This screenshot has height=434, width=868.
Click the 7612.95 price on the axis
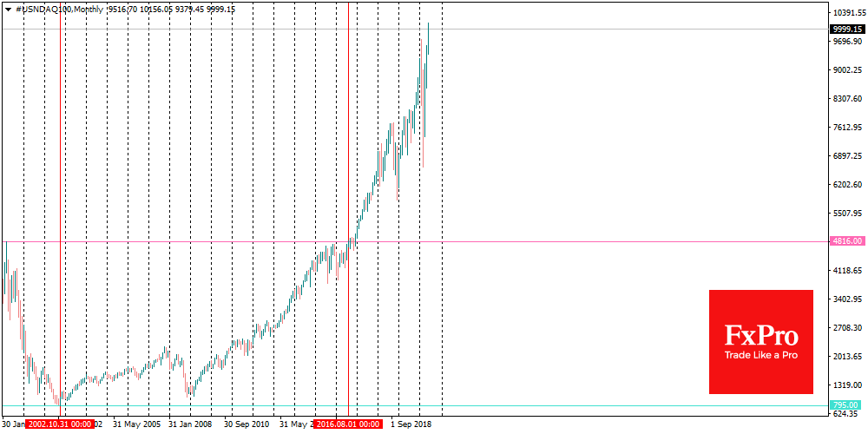pos(847,128)
